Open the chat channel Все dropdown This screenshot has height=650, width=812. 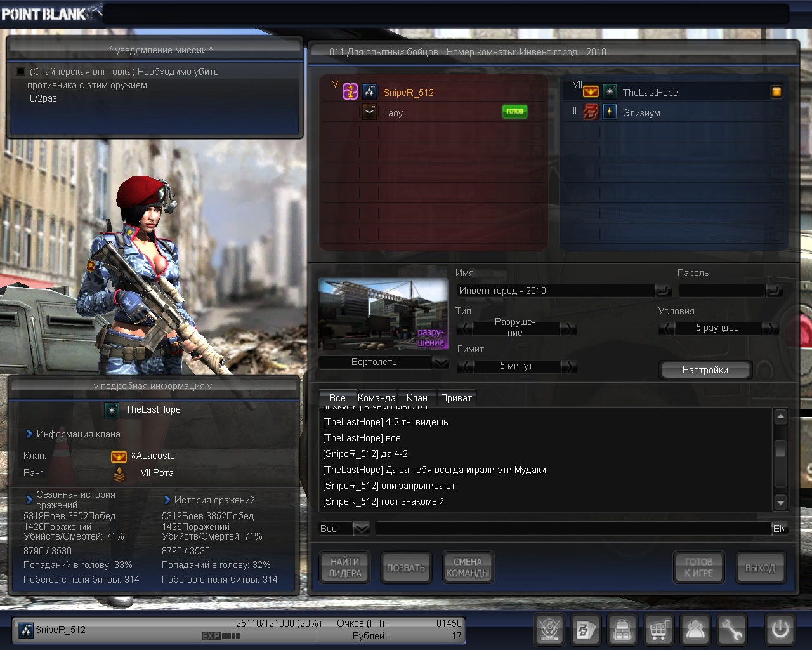pyautogui.click(x=361, y=528)
